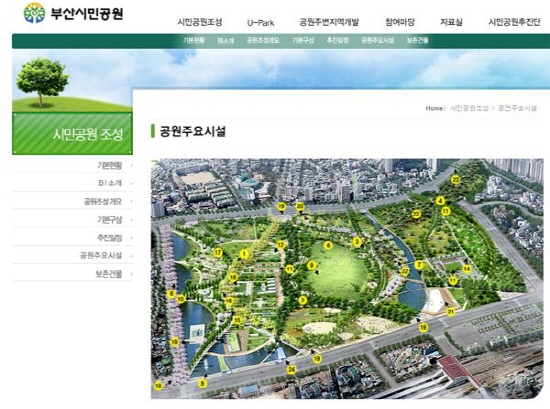The image size is (550, 409).
Task: Expand the arrow next to 보존건물 in the sidebar
Action: 132,274
